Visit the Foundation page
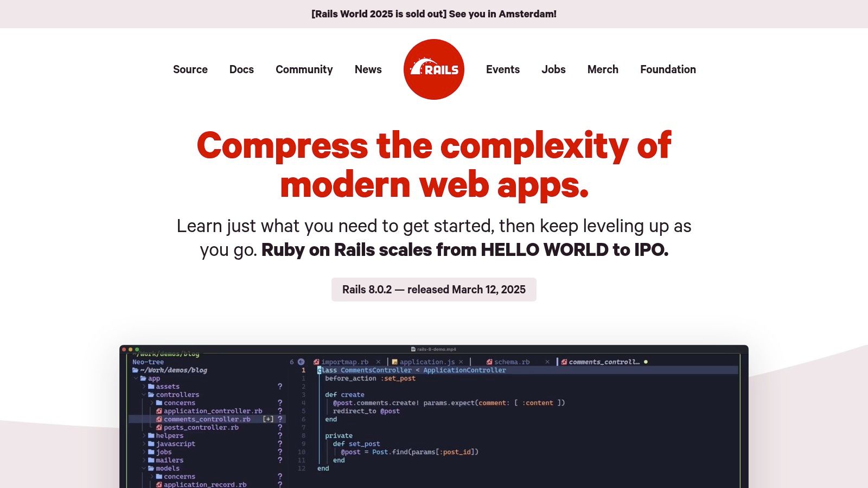Viewport: 868px width, 488px height. [x=668, y=69]
